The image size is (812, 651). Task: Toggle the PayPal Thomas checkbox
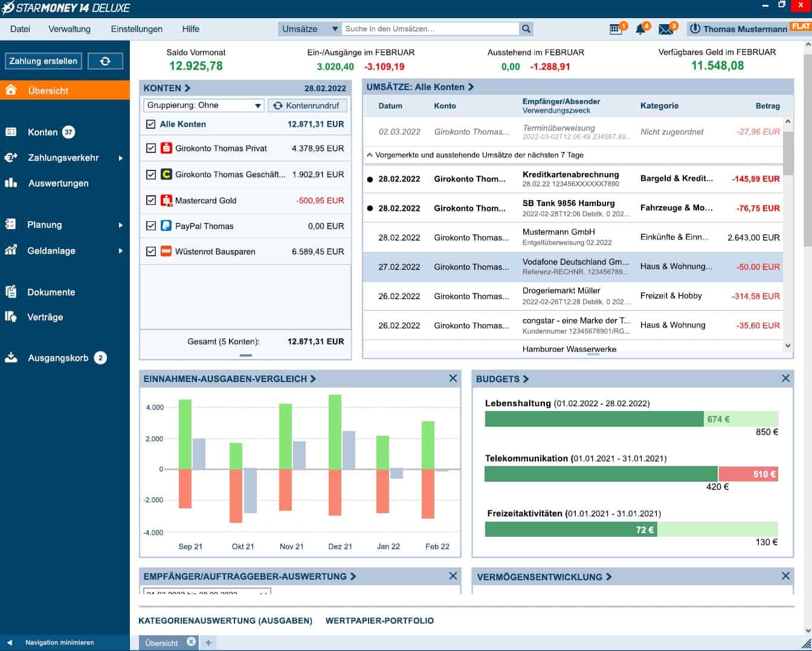[x=151, y=226]
